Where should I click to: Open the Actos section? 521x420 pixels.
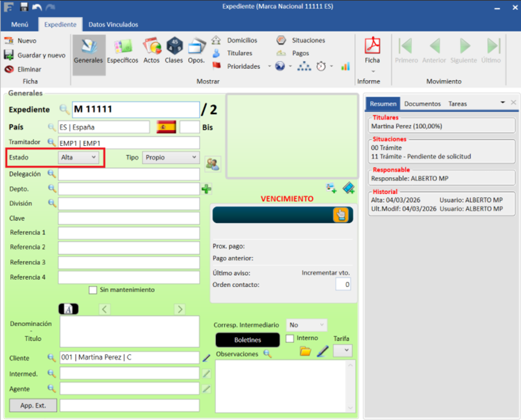151,51
